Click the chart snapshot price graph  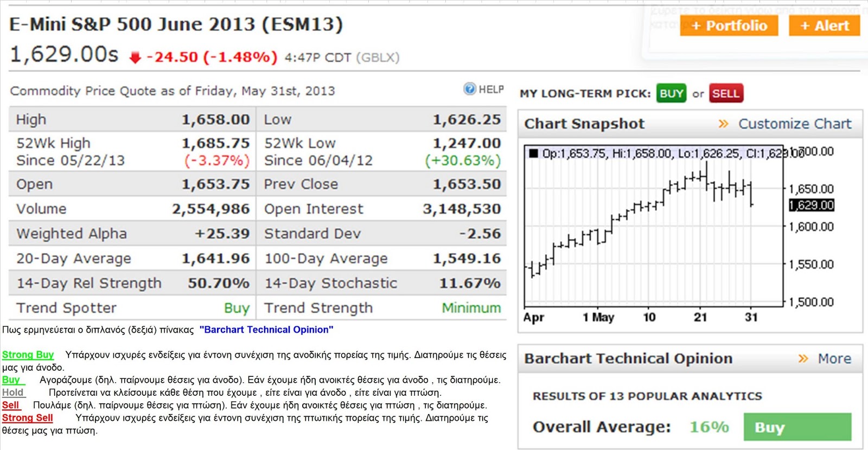(x=654, y=225)
